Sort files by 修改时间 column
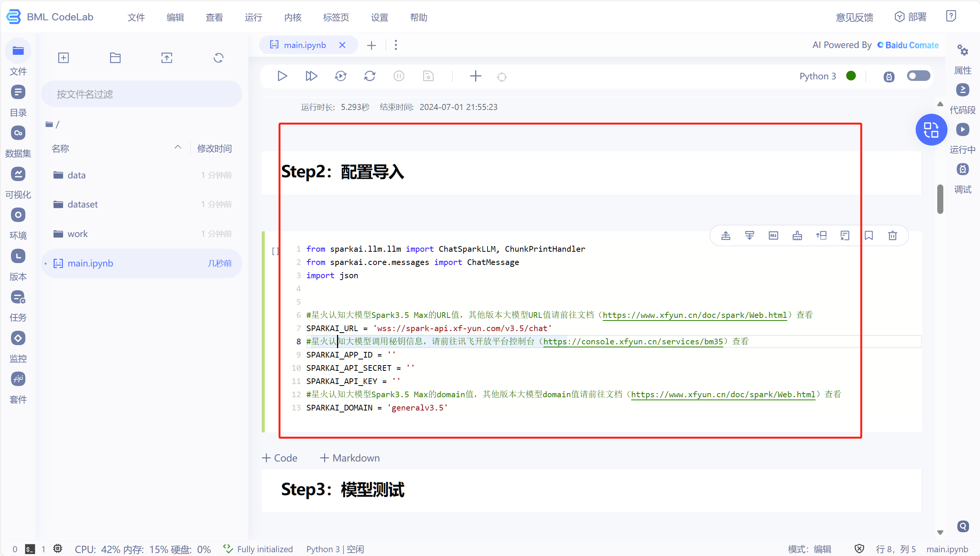This screenshot has height=556, width=980. tap(214, 149)
